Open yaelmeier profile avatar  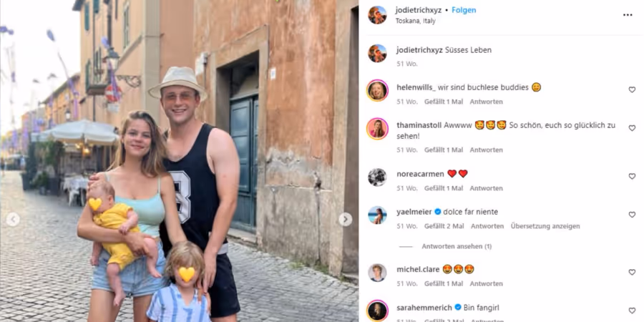coord(377,215)
